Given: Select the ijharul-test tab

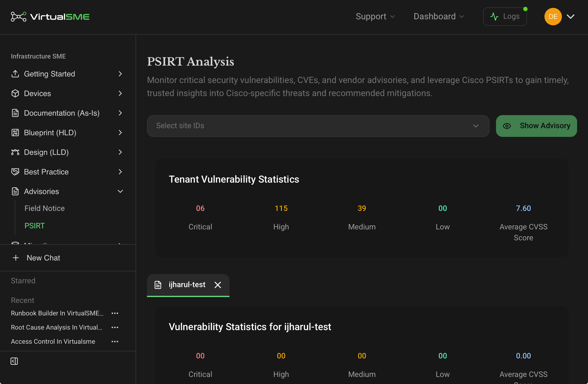Looking at the screenshot, I should (188, 285).
